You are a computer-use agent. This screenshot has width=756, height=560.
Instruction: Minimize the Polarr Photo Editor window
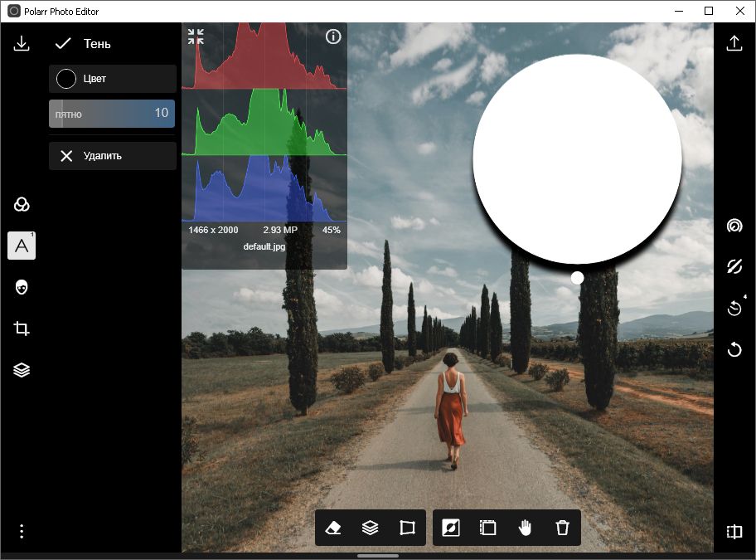[x=679, y=11]
